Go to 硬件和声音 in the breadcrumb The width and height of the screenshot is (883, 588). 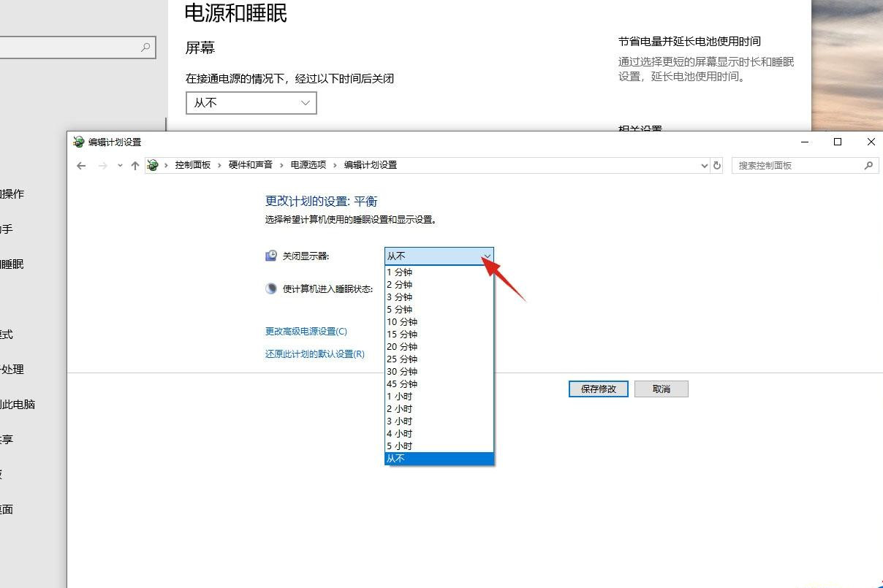pyautogui.click(x=250, y=165)
